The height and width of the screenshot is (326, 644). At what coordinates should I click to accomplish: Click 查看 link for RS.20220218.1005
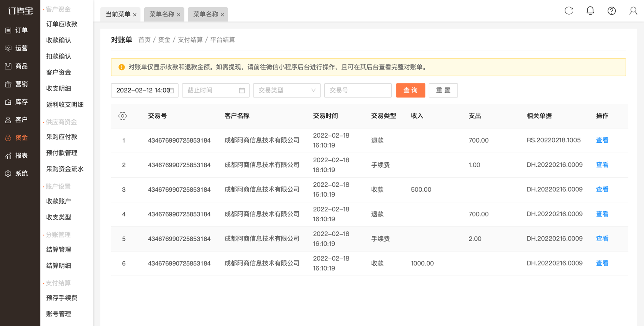(602, 140)
